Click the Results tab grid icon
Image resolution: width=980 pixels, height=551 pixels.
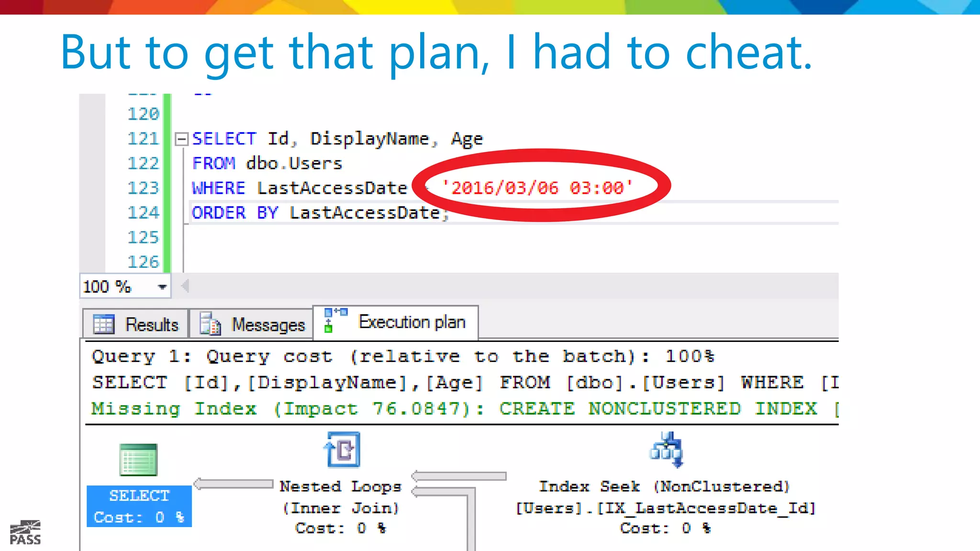click(104, 324)
